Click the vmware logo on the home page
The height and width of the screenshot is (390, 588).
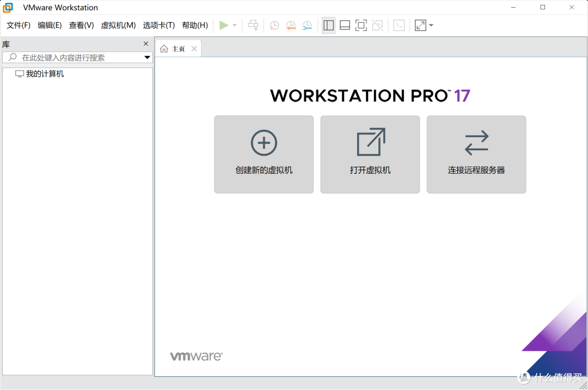(197, 356)
